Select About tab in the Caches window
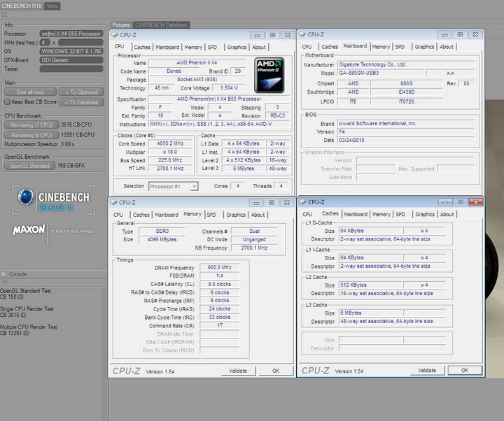This screenshot has height=421, width=504. [447, 214]
